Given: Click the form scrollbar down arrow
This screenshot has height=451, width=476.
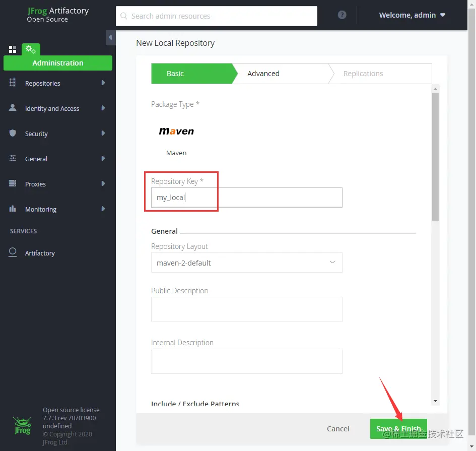Looking at the screenshot, I should (435, 401).
